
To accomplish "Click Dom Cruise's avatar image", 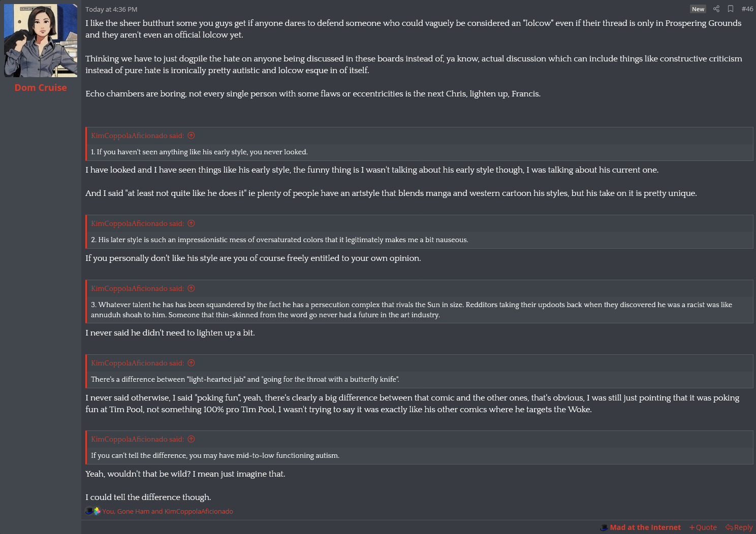I will [41, 41].
